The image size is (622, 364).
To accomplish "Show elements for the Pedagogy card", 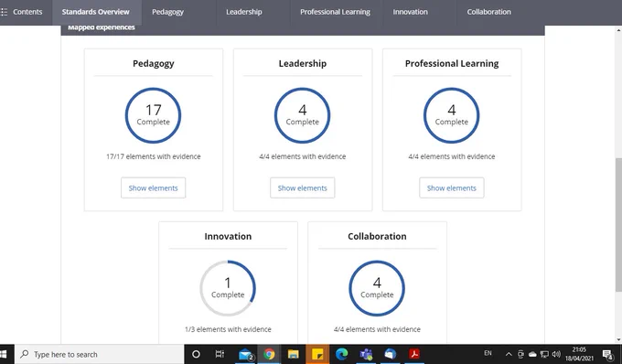I will 153,188.
